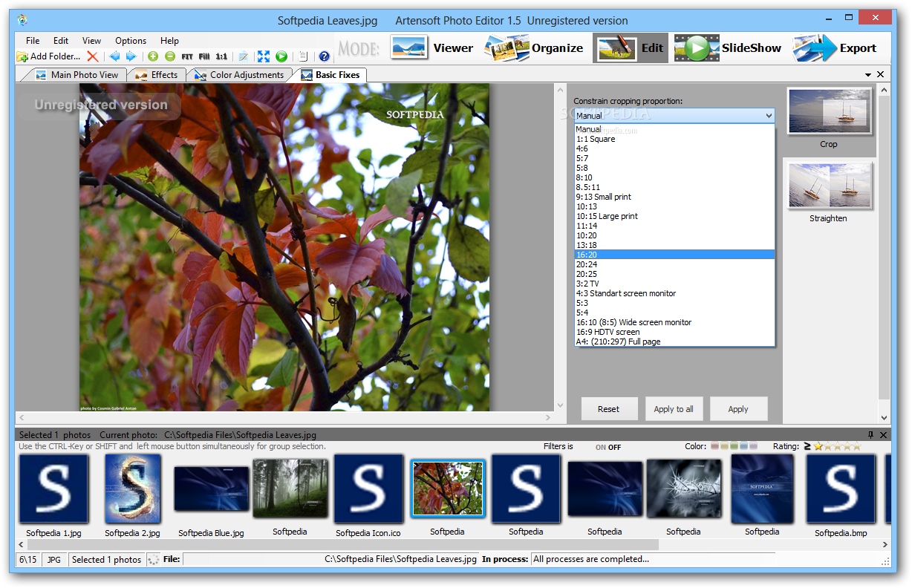Click the Apply to all button
This screenshot has height=588, width=912.
tap(674, 409)
